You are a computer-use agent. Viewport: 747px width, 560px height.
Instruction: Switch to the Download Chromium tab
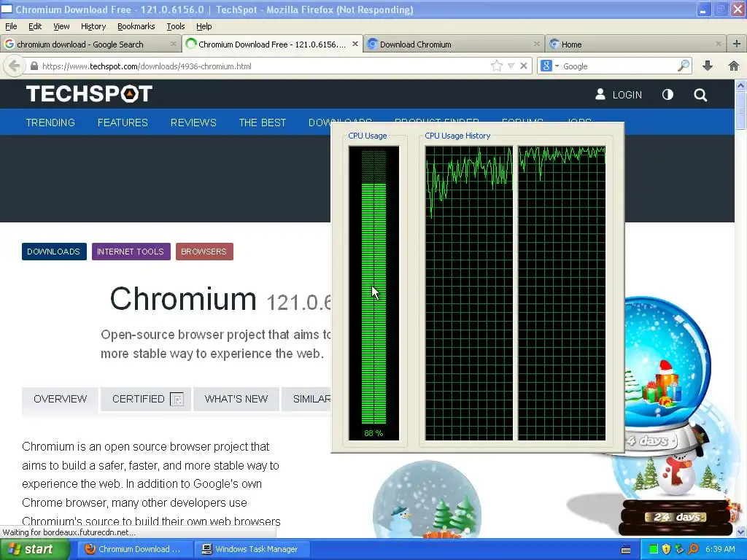pyautogui.click(x=454, y=44)
